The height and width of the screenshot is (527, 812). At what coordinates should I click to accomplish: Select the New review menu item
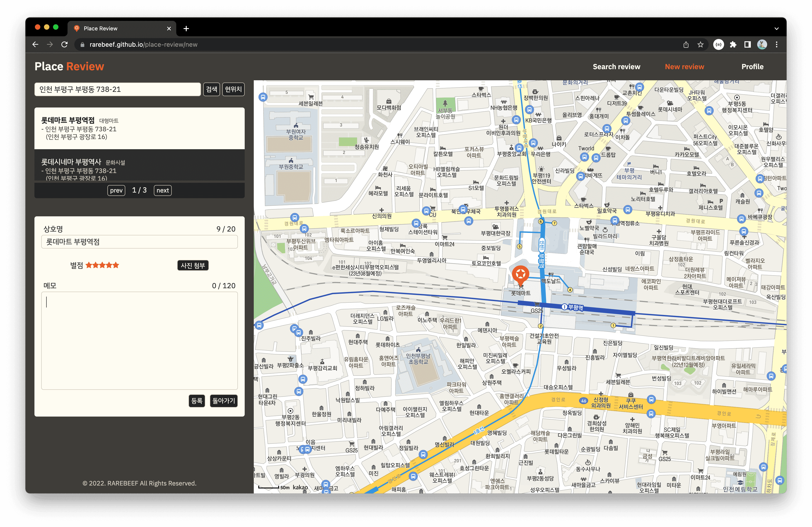tap(684, 67)
